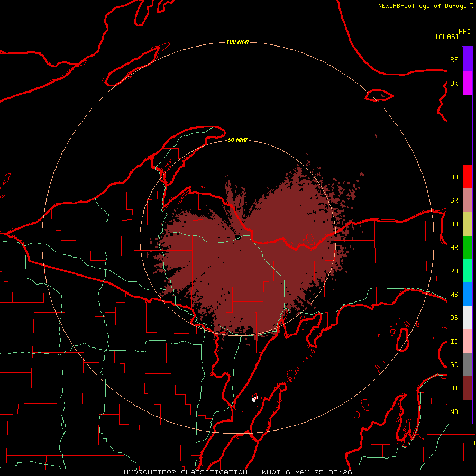The width and height of the screenshot is (476, 476).
Task: Select the BD yellow legend block
Action: pos(467,224)
